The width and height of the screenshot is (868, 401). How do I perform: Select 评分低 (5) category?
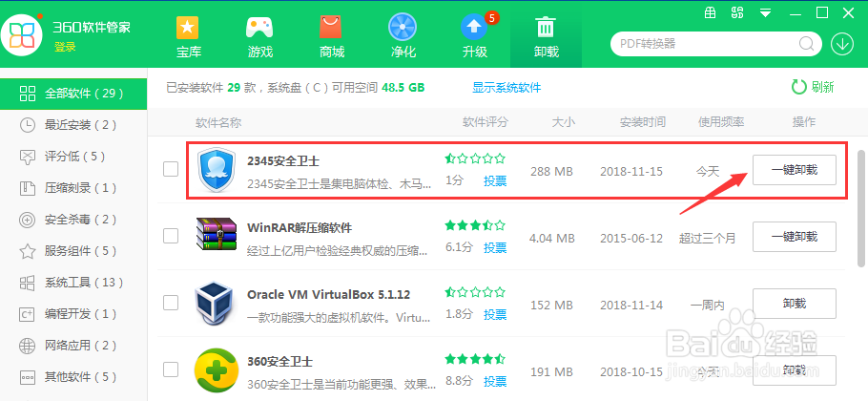click(x=73, y=157)
